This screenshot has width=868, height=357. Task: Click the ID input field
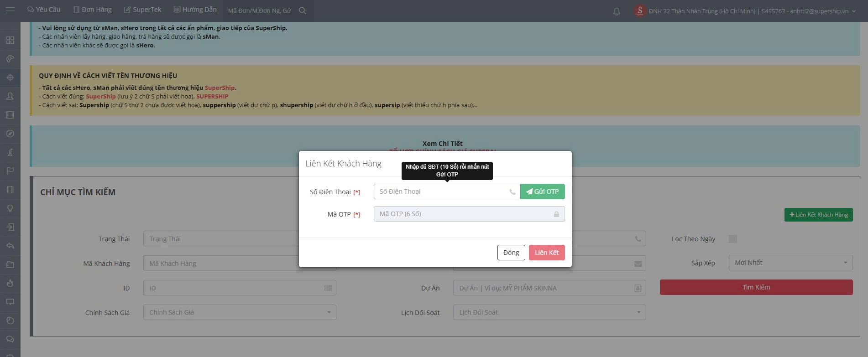point(240,288)
